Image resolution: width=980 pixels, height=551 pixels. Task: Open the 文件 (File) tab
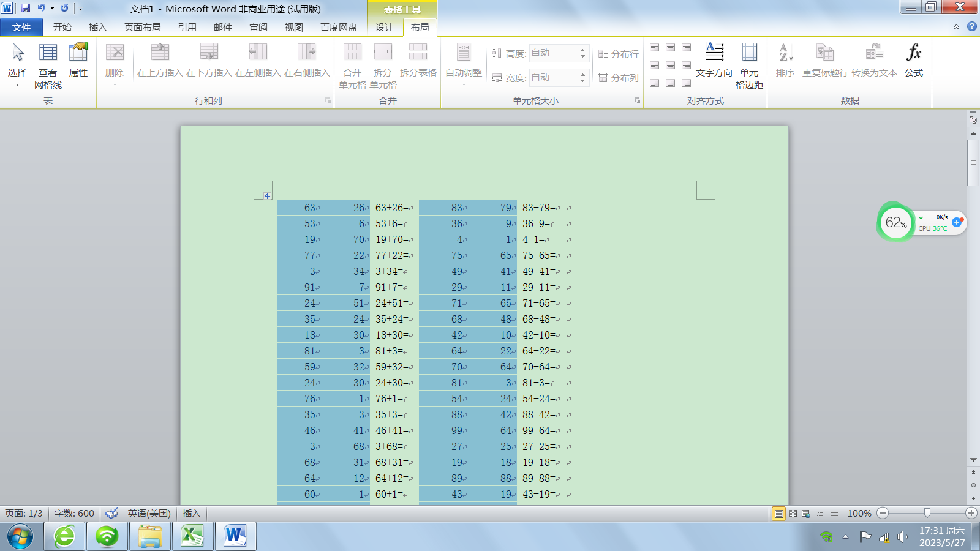pyautogui.click(x=21, y=27)
